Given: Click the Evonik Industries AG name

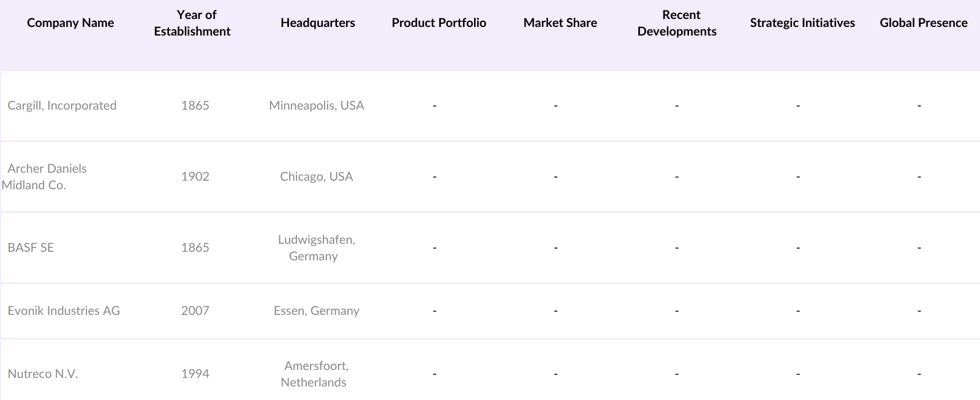Looking at the screenshot, I should click(64, 311).
